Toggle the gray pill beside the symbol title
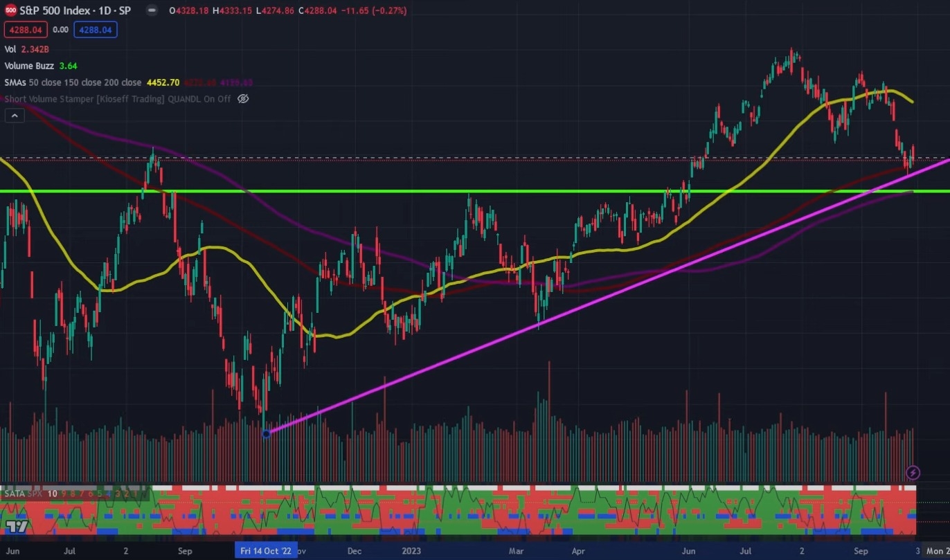The image size is (950, 560). point(153,11)
